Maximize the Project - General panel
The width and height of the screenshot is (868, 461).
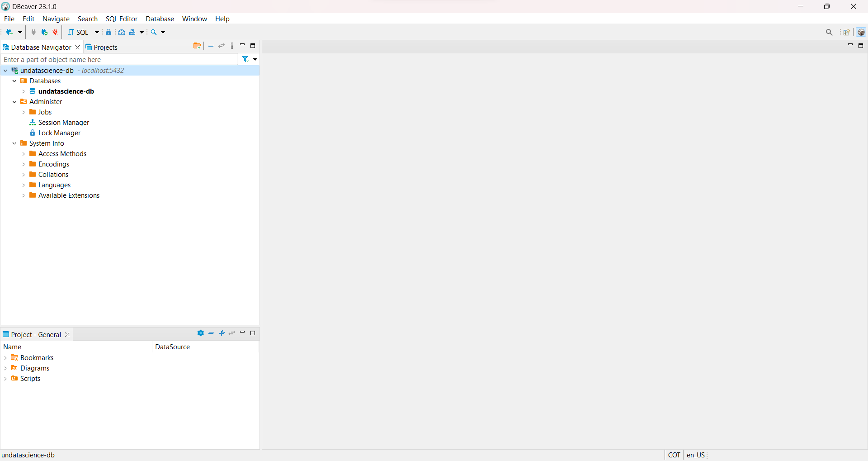pos(253,333)
